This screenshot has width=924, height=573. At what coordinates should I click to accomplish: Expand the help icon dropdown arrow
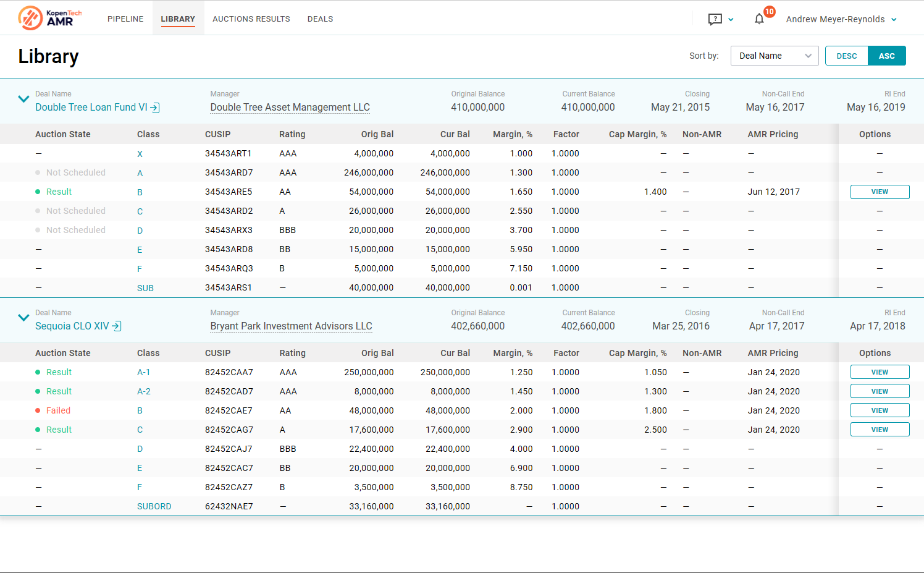click(x=731, y=20)
